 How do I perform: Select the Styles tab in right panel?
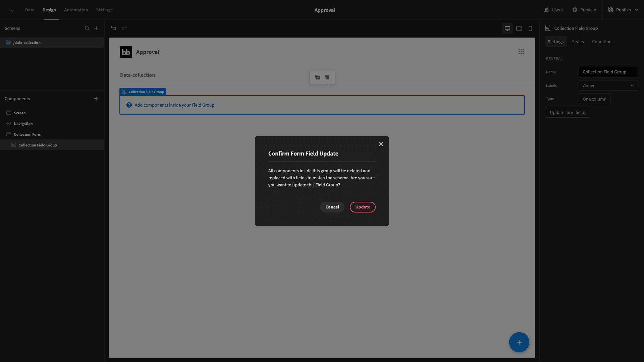pyautogui.click(x=578, y=42)
